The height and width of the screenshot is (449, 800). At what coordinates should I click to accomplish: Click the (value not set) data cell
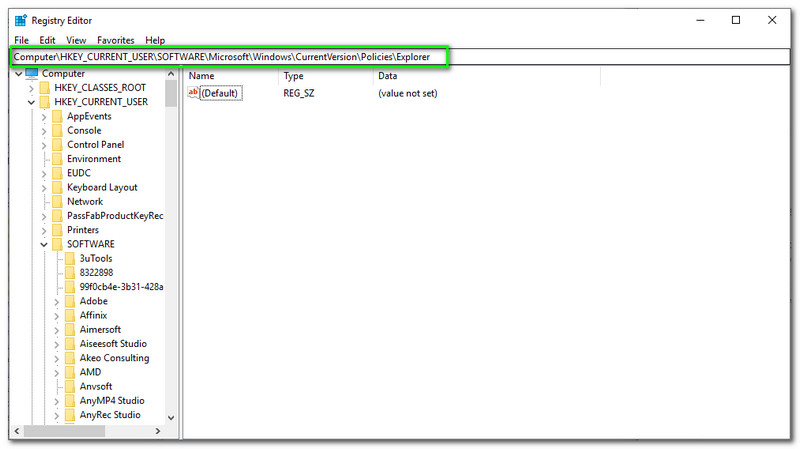(408, 93)
